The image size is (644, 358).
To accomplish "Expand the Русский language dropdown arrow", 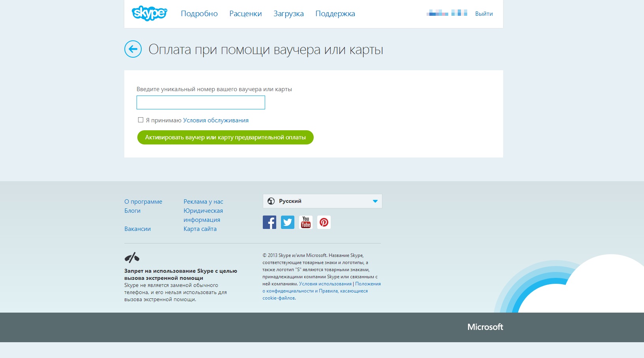I will tap(375, 201).
